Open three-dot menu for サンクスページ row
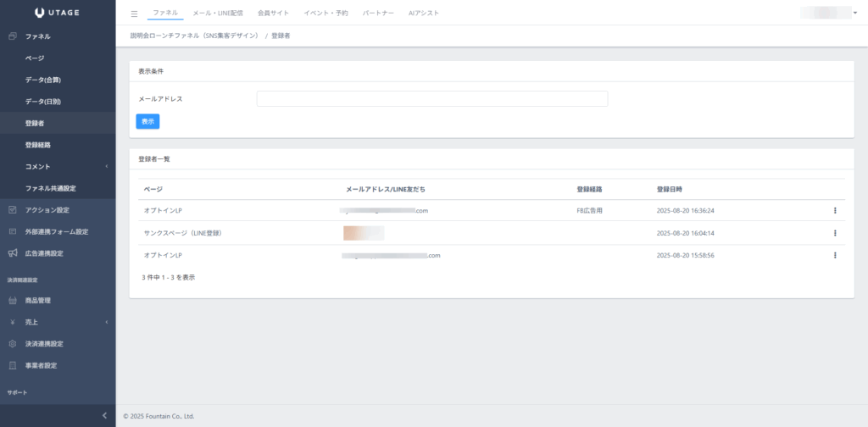Viewport: 868px width, 427px height. (835, 233)
